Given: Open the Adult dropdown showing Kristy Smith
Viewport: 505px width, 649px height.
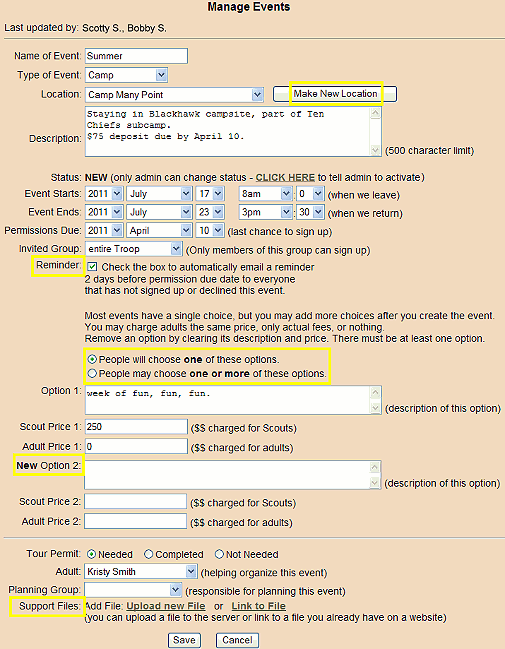Looking at the screenshot, I should tap(141, 572).
